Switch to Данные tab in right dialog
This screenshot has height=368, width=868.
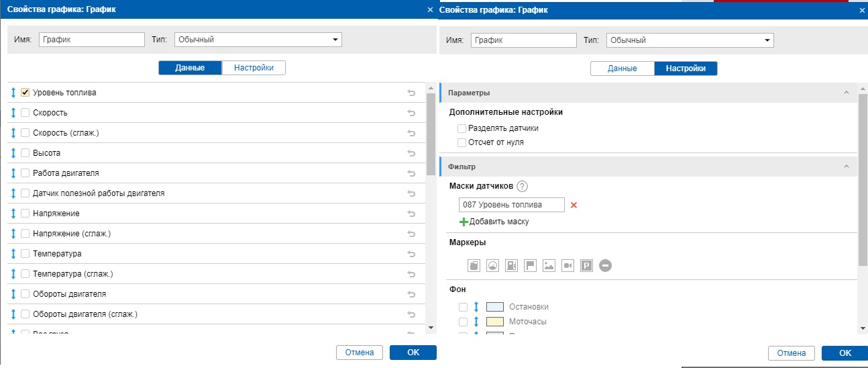[622, 68]
